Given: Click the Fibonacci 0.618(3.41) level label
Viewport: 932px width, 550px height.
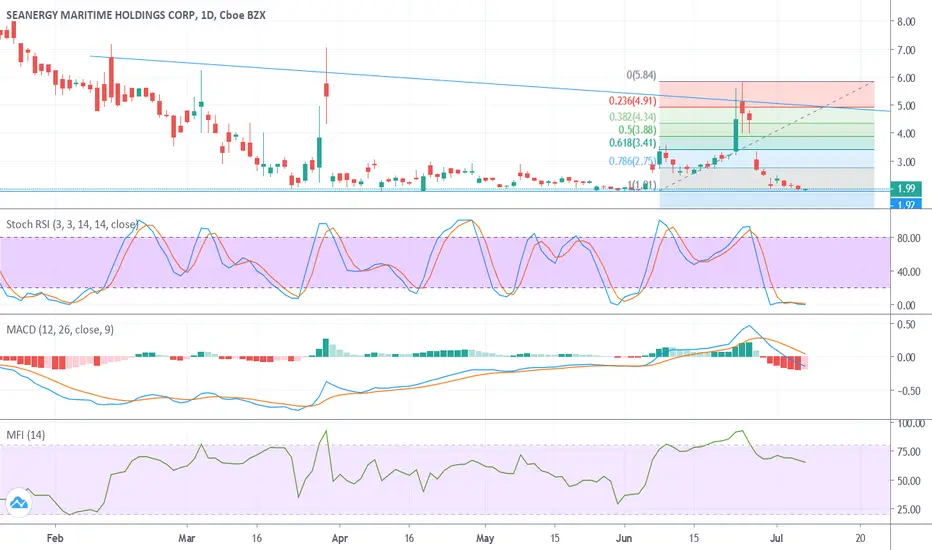Looking at the screenshot, I should coord(632,143).
